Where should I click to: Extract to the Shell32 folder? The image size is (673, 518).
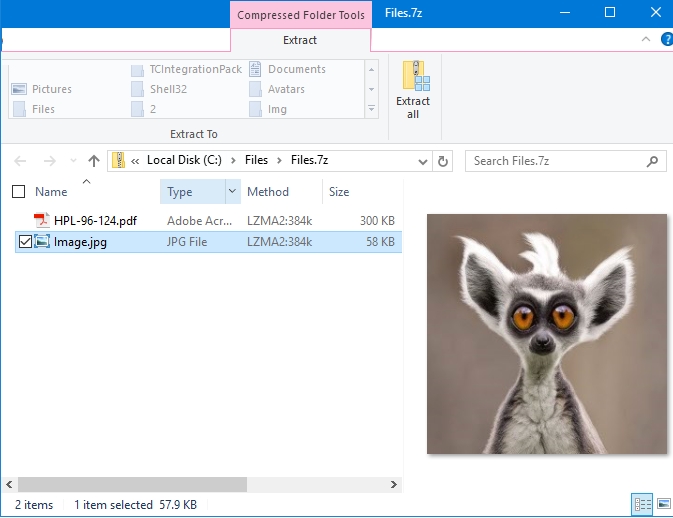pos(159,89)
